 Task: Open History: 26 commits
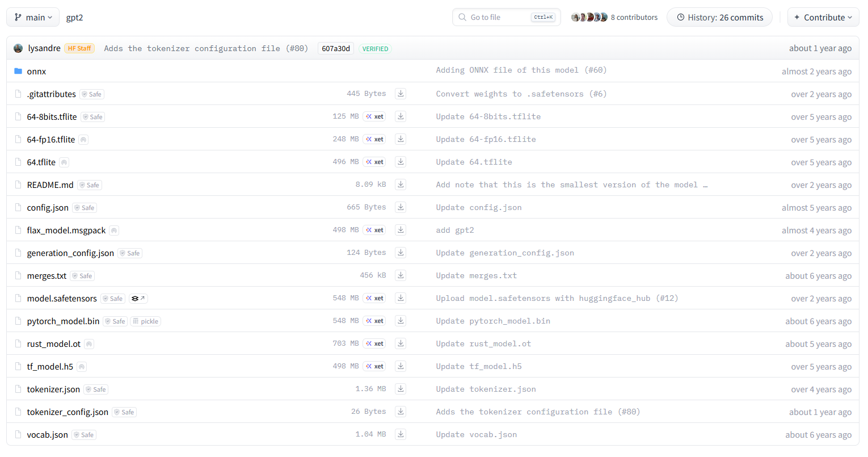tap(719, 17)
